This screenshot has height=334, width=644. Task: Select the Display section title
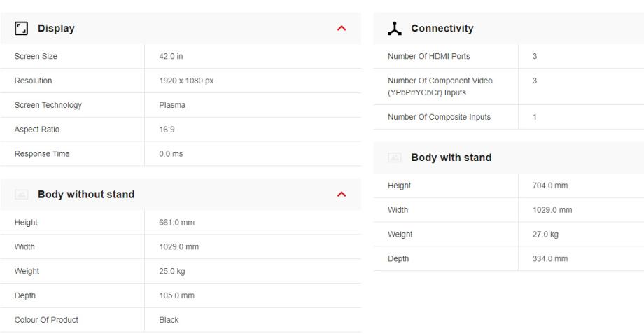56,29
